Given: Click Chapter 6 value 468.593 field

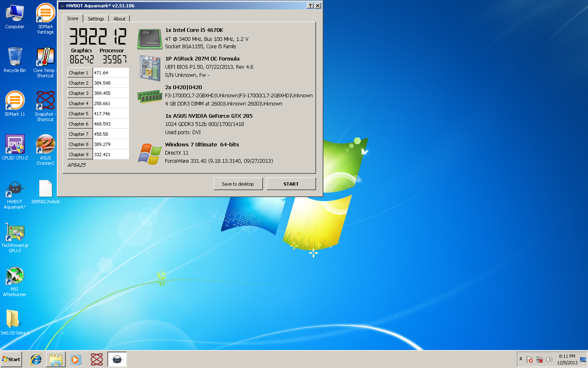Looking at the screenshot, I should point(111,124).
